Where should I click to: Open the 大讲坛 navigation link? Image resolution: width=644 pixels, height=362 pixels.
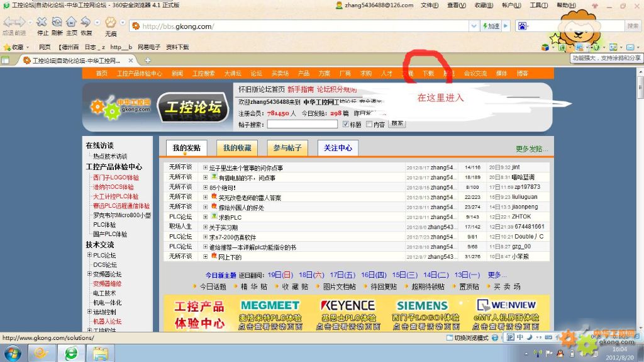[x=233, y=74]
